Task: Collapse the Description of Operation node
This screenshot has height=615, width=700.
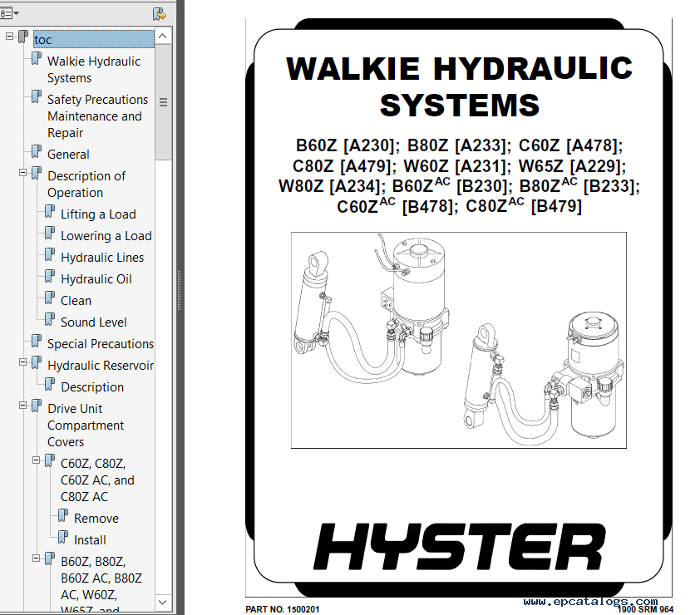Action: coord(22,172)
